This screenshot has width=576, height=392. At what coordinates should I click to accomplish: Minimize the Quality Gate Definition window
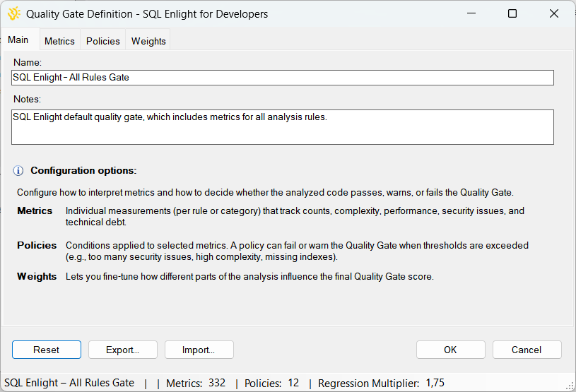pyautogui.click(x=471, y=13)
